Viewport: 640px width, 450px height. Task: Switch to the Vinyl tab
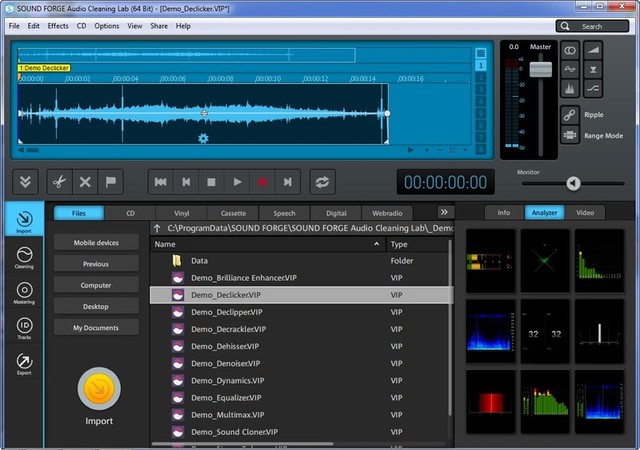tap(182, 213)
